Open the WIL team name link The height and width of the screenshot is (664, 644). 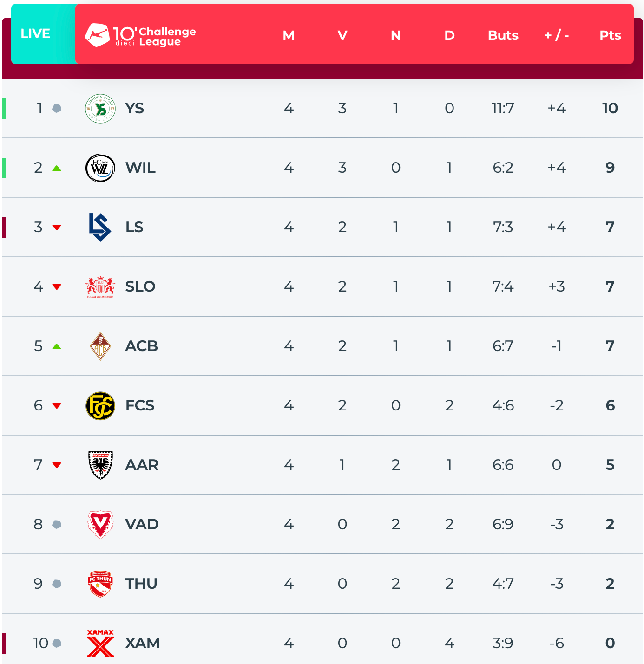click(140, 168)
